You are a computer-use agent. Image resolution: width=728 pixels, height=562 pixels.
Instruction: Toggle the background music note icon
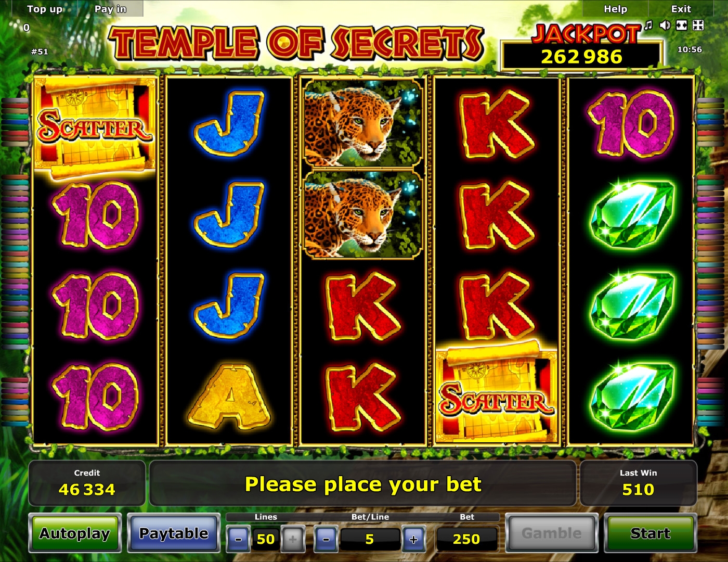(648, 25)
